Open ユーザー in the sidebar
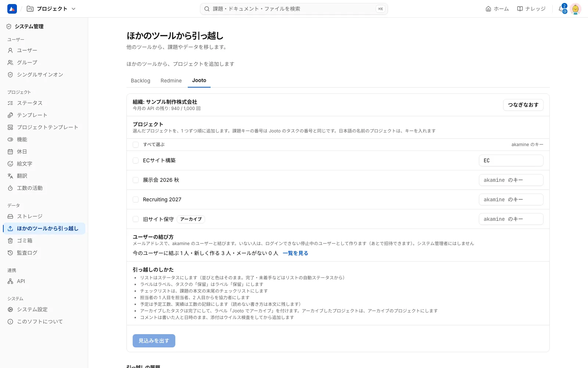 click(x=44, y=50)
